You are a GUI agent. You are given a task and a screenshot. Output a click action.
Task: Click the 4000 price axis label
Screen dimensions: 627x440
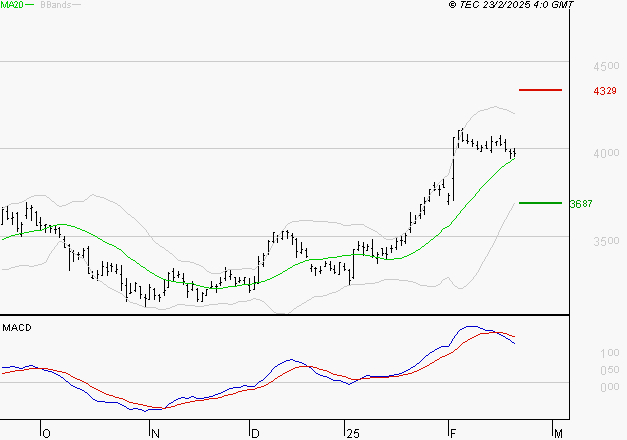click(x=606, y=153)
